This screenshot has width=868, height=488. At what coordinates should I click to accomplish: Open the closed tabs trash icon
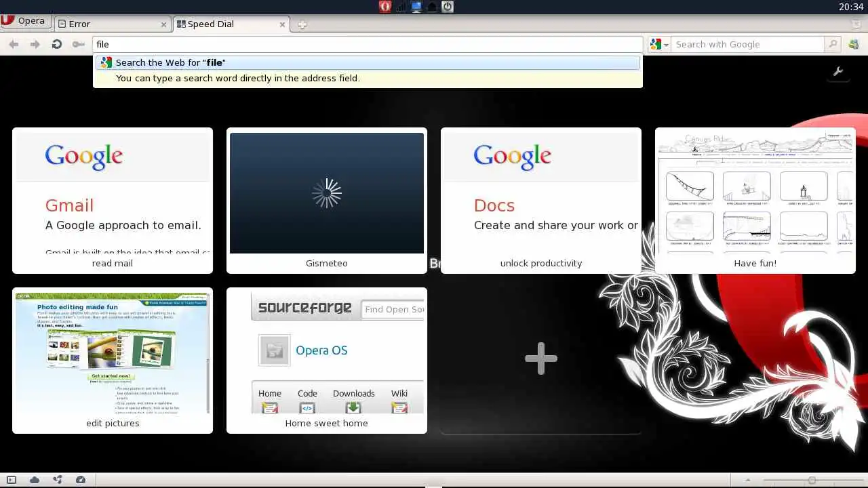pyautogui.click(x=856, y=24)
